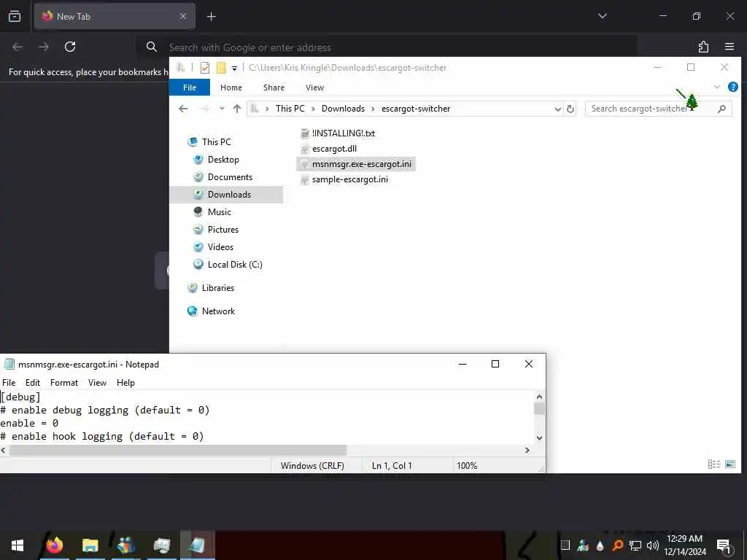Viewport: 747px width, 560px height.
Task: Click Notepad horizontal scrollbar right arrow
Action: click(527, 450)
